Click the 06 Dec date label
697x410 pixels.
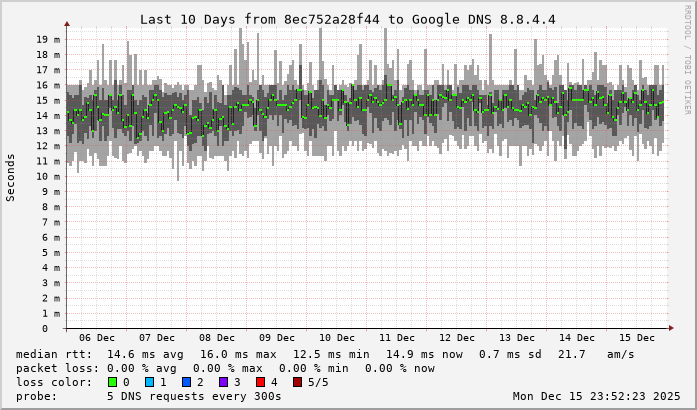tap(97, 338)
